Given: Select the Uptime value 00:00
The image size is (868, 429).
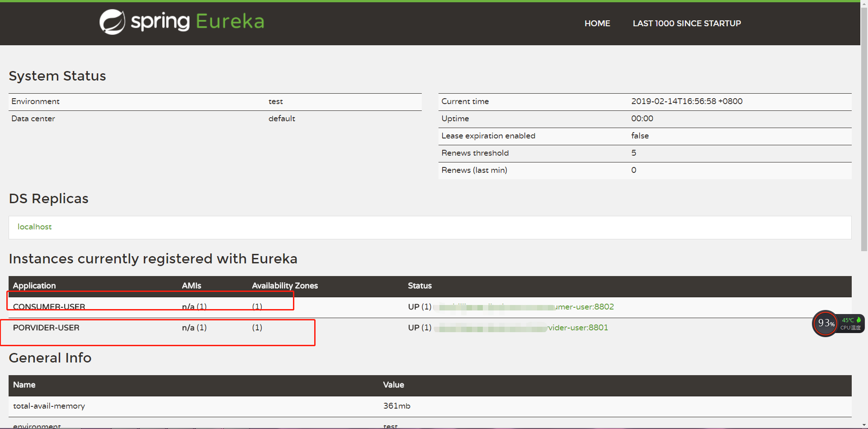Looking at the screenshot, I should coord(642,119).
